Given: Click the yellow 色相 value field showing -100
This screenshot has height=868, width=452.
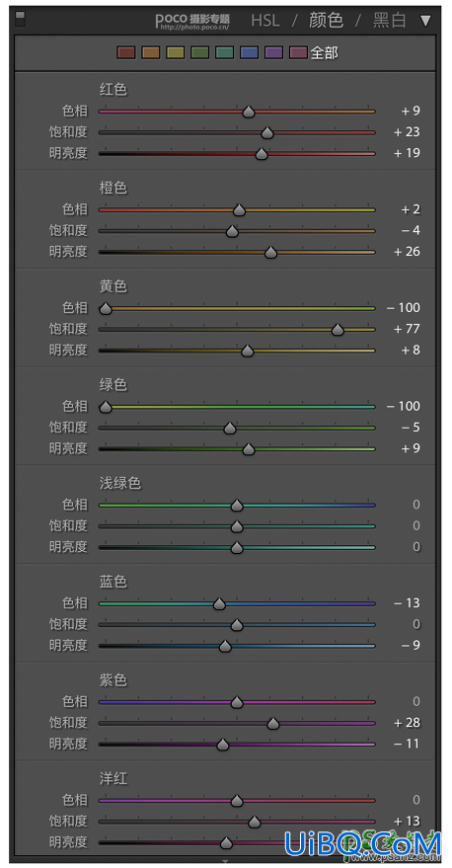Looking at the screenshot, I should click(x=404, y=308).
